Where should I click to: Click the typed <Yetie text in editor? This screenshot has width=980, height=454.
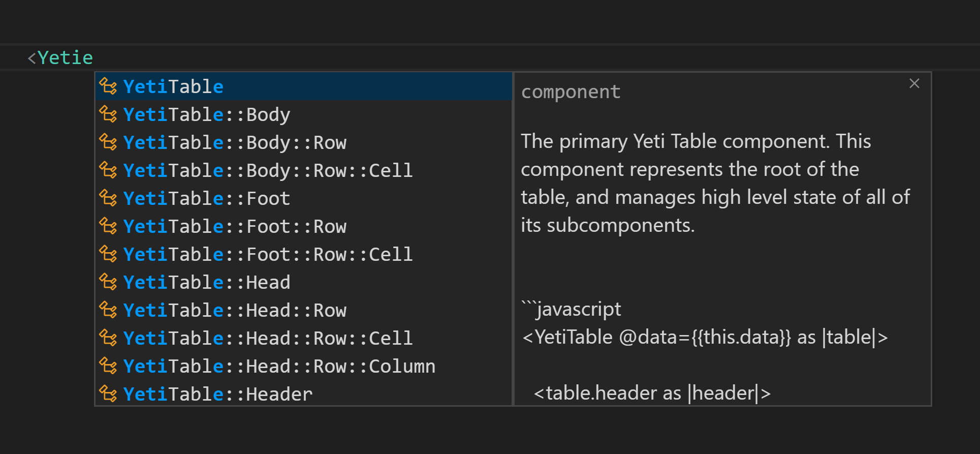tap(60, 58)
